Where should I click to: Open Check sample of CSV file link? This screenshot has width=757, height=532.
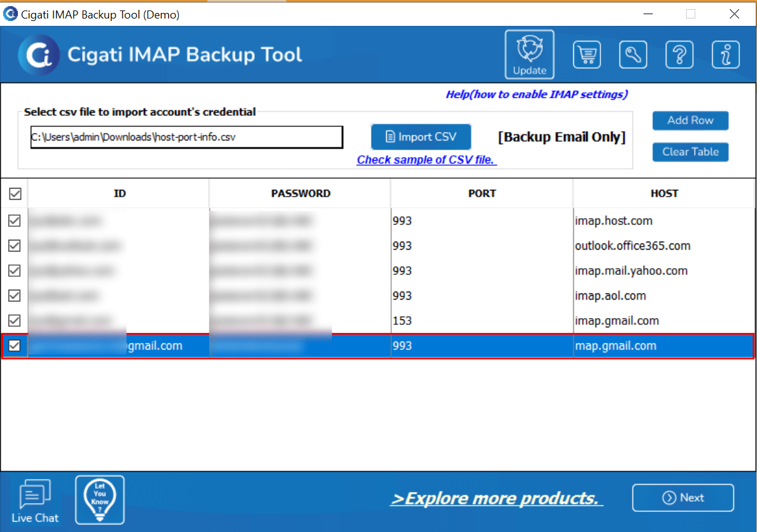point(427,160)
